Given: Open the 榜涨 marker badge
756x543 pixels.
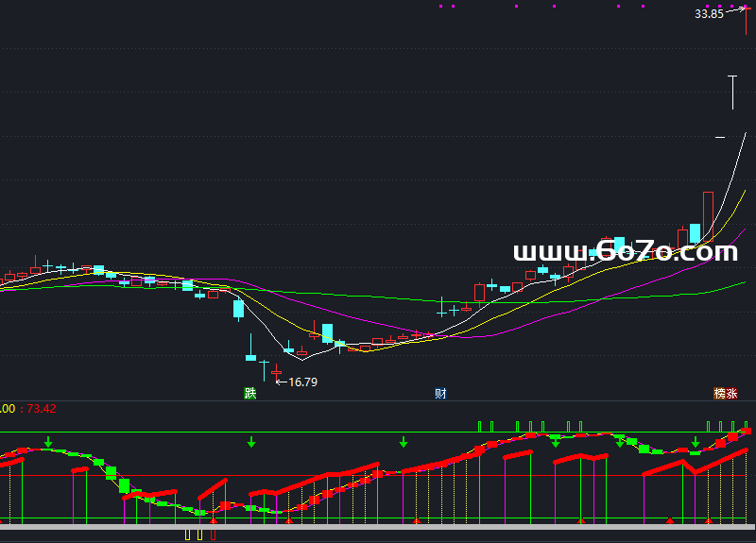Looking at the screenshot, I should pos(725,393).
